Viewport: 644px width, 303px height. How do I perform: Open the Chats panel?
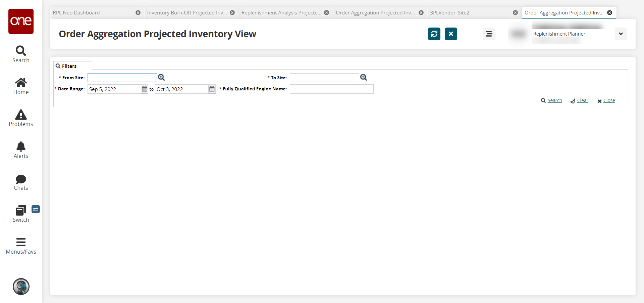pyautogui.click(x=21, y=182)
